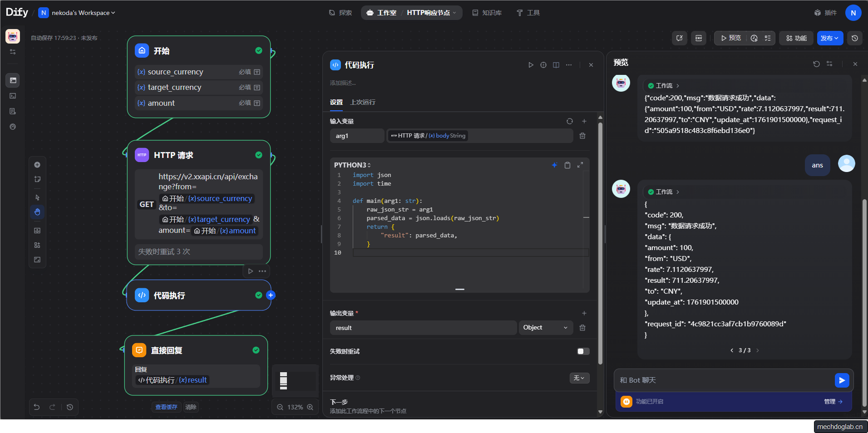Open version history clock icon in toolbar
The width and height of the screenshot is (868, 433).
click(855, 38)
